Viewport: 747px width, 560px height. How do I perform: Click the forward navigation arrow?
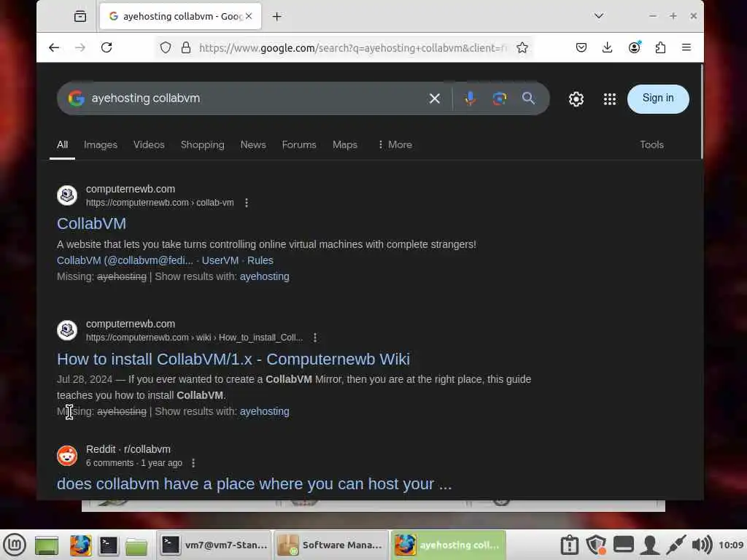coord(80,47)
